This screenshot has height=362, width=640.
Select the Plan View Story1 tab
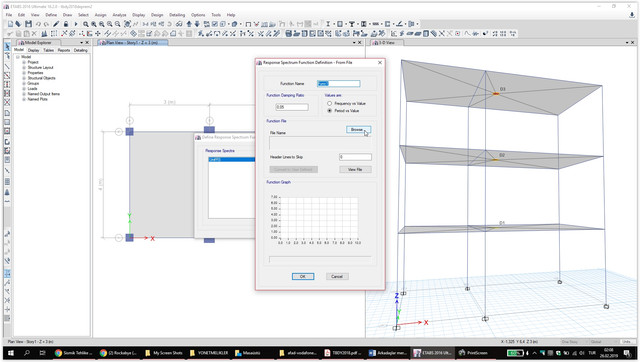click(132, 42)
